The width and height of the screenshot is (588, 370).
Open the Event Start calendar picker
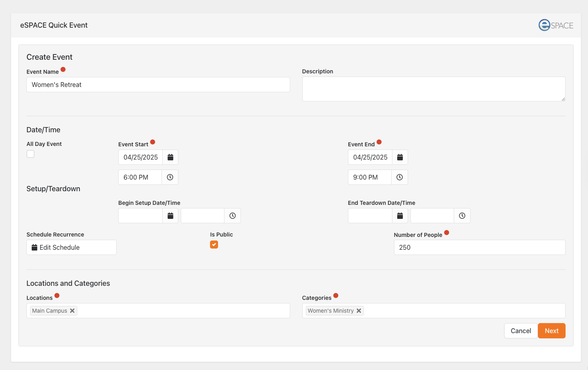coord(170,157)
